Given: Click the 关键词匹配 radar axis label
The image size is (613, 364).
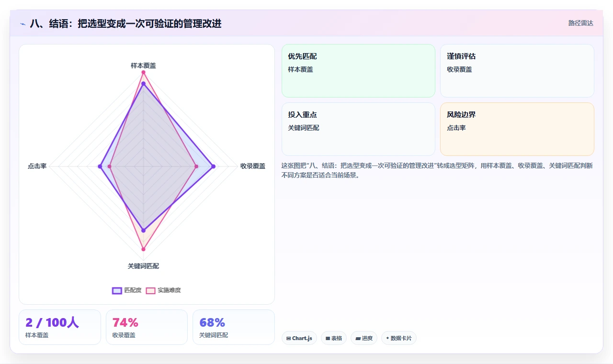Looking at the screenshot, I should (x=143, y=266).
